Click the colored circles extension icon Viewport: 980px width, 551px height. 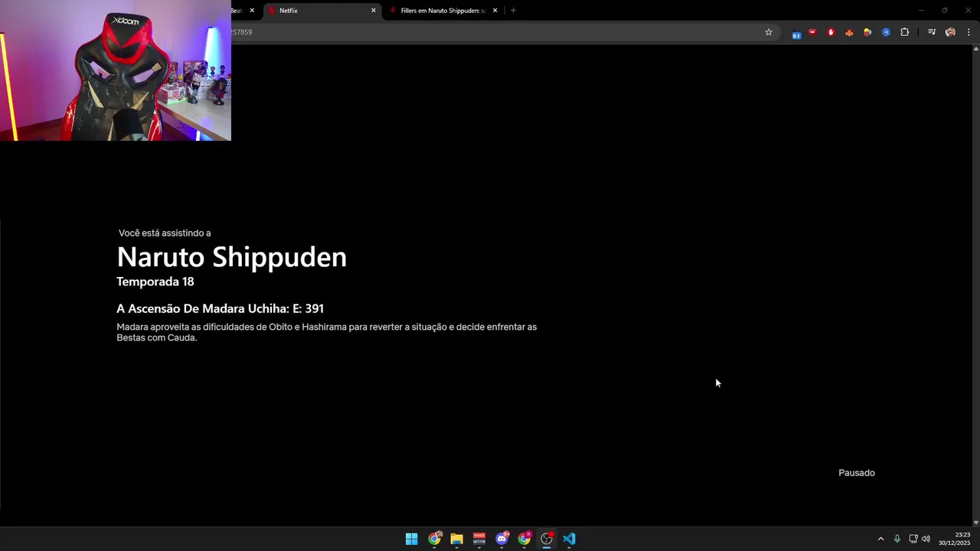(x=867, y=32)
